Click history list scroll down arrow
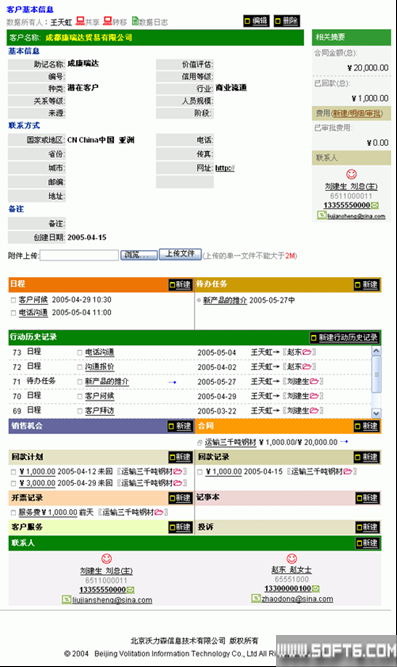 (x=376, y=413)
